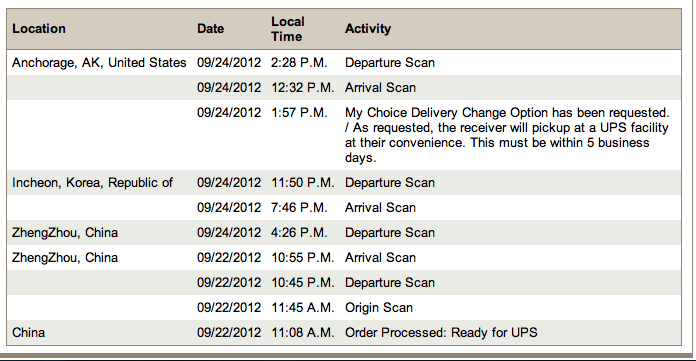This screenshot has height=361, width=696.
Task: Click the Location column header
Action: (39, 29)
